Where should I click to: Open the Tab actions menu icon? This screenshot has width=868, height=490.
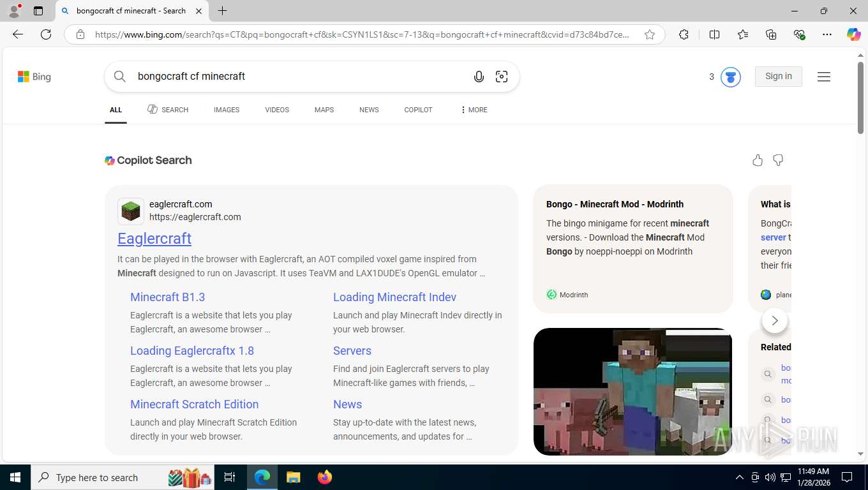(x=38, y=11)
